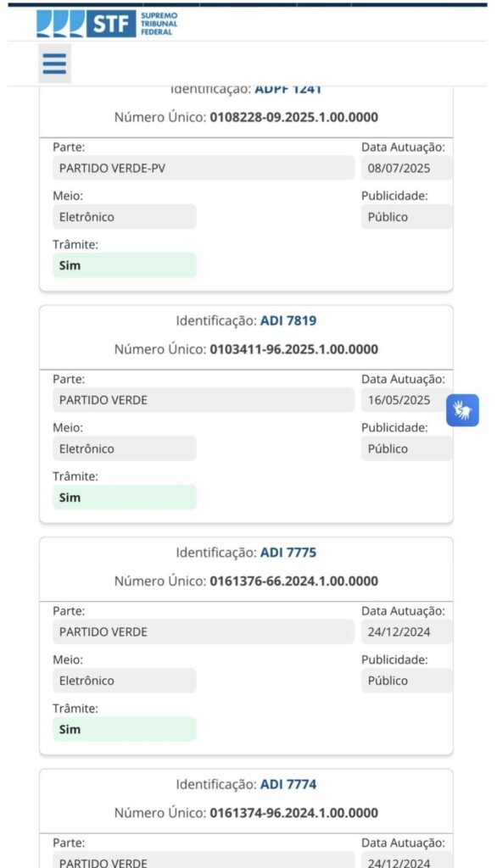Screen dimensions: 497x868
Task: Click the Trâmite Sim field in ADPF 1241 card
Action: (x=124, y=265)
